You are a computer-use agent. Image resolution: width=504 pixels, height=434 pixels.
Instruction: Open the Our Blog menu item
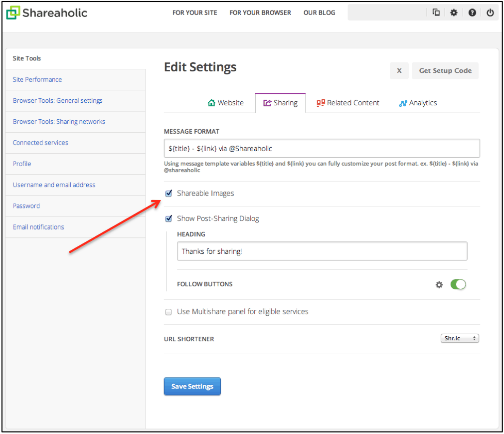click(x=319, y=12)
